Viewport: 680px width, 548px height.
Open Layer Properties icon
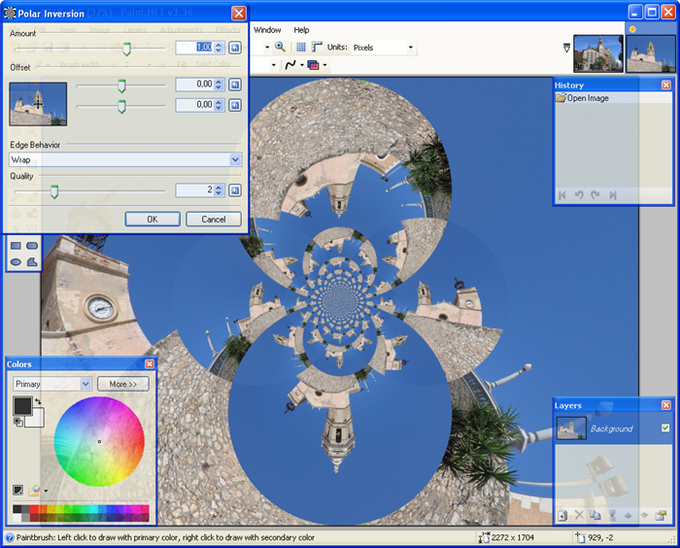661,515
